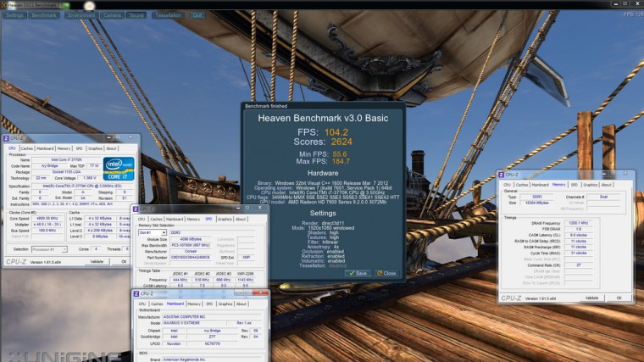This screenshot has width=644, height=362.
Task: Go to CPU tab in the right Memory window
Action: coord(508,185)
